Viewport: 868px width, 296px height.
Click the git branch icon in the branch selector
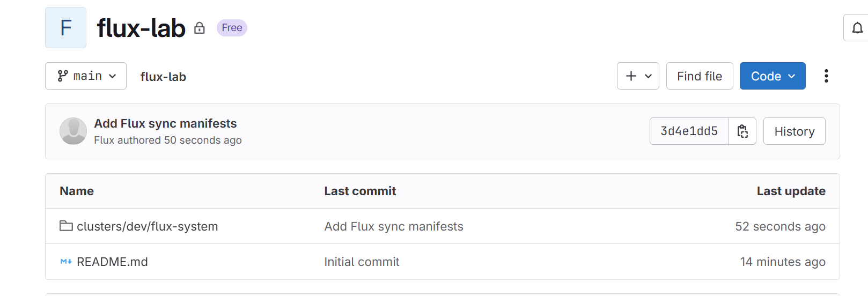[x=63, y=76]
